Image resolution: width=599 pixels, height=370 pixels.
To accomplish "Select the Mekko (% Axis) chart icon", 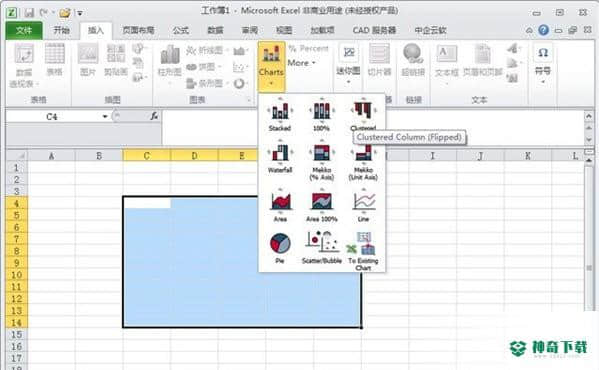I will coord(321,161).
